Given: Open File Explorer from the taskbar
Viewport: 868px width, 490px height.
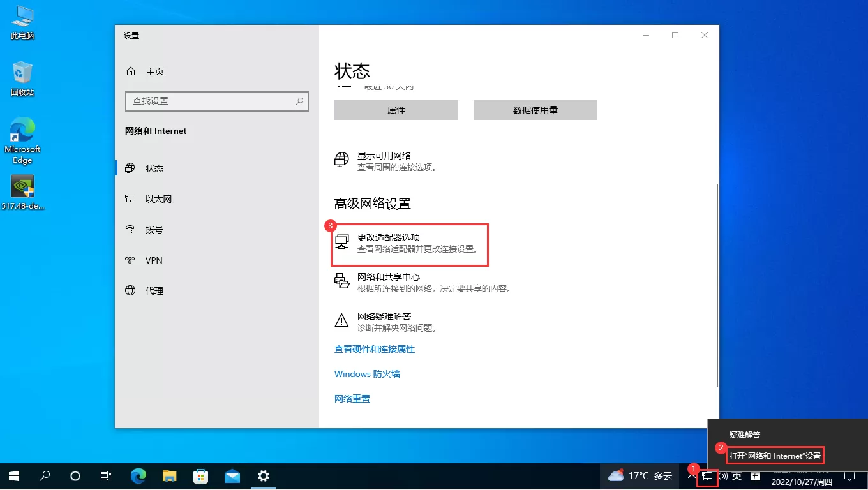Looking at the screenshot, I should (x=169, y=476).
